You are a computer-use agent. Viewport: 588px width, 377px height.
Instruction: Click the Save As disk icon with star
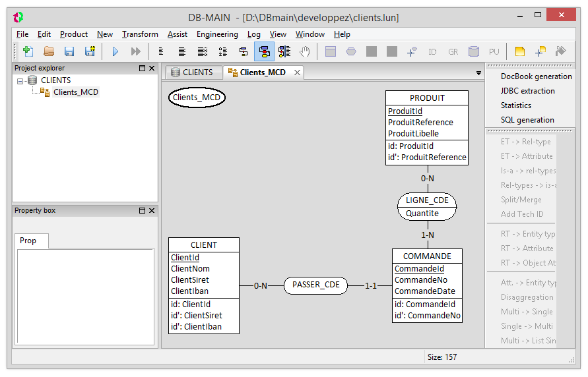coord(90,51)
